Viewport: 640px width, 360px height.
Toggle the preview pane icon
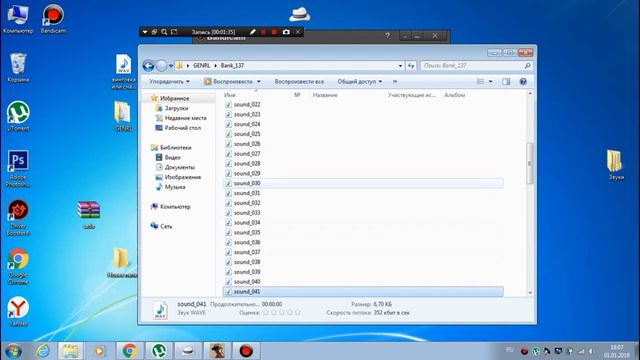coord(506,82)
